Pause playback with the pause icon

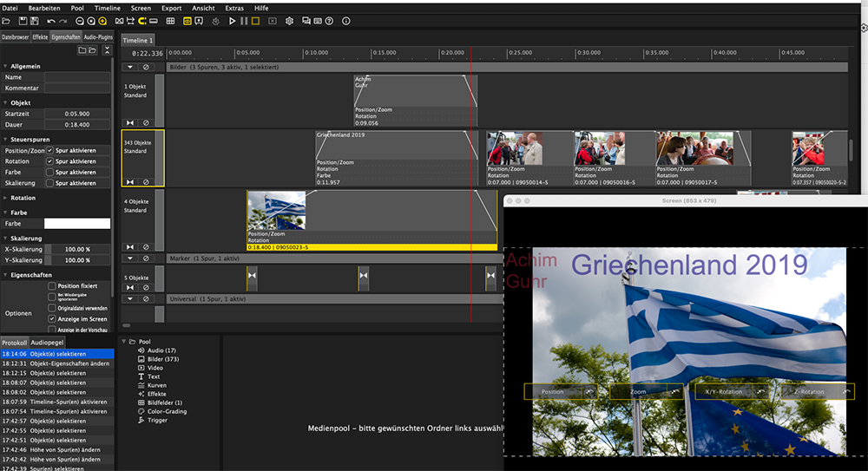pos(244,21)
